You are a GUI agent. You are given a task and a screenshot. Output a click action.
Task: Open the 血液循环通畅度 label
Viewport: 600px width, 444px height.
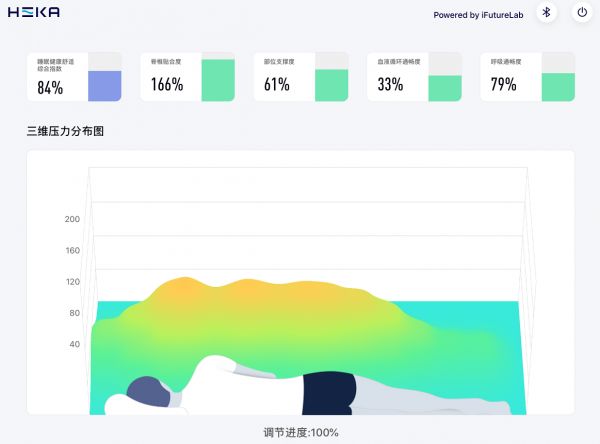(x=399, y=62)
